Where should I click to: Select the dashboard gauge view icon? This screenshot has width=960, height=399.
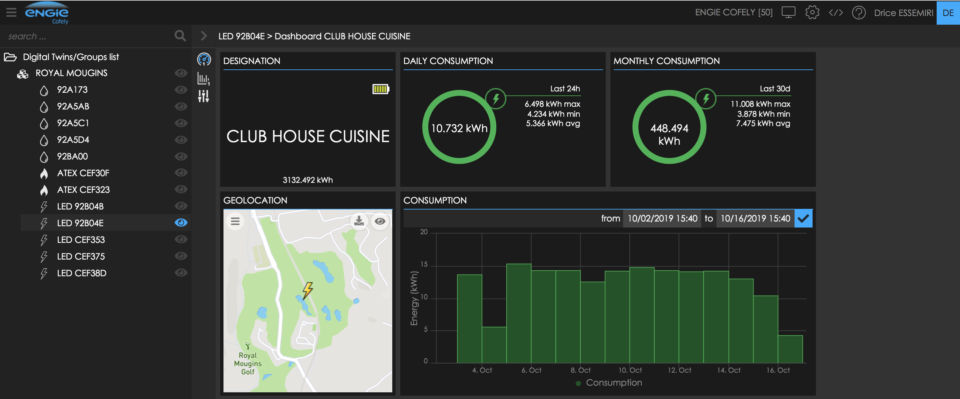[x=204, y=60]
